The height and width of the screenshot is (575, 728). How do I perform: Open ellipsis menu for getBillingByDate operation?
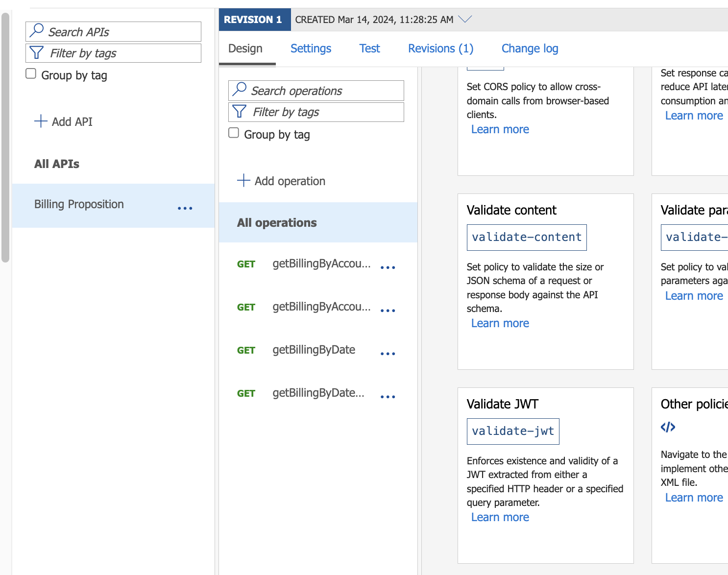[x=388, y=354]
